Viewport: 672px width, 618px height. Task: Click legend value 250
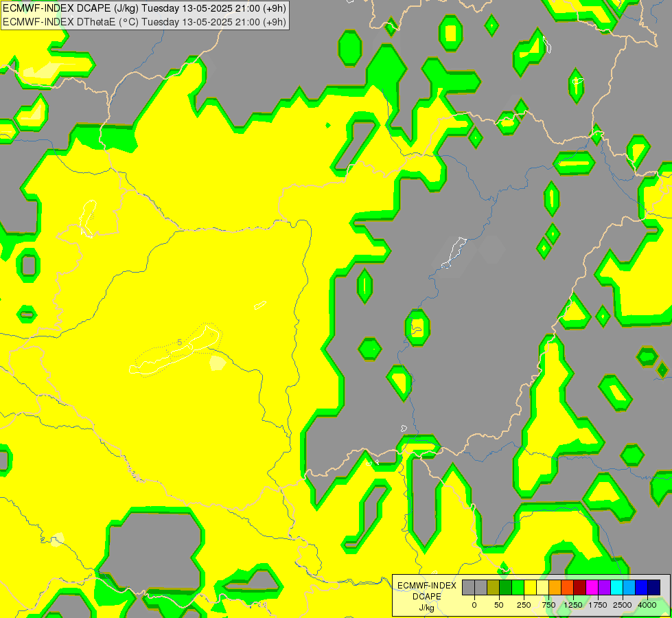524,605
